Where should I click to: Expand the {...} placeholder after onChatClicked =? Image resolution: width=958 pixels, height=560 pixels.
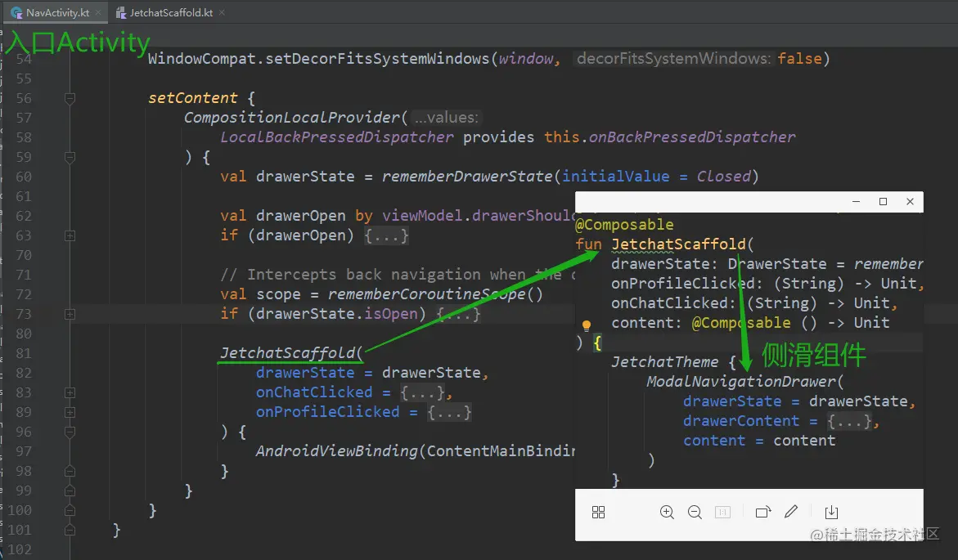click(422, 392)
